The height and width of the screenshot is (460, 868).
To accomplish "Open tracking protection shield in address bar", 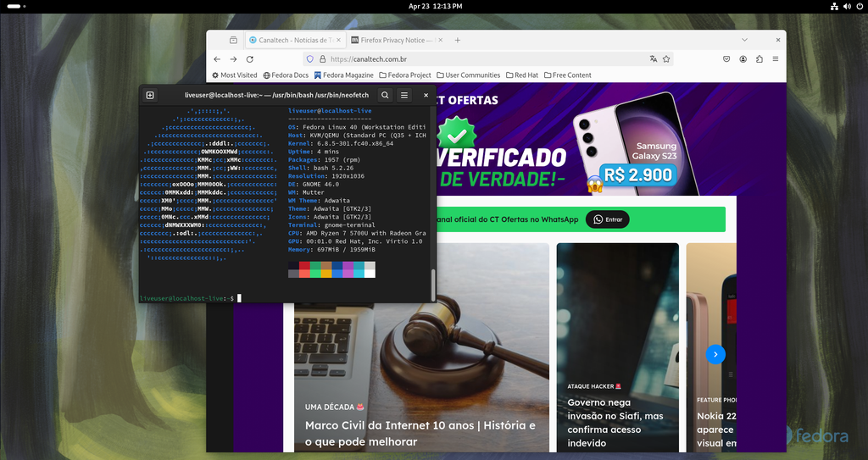I will click(x=310, y=59).
